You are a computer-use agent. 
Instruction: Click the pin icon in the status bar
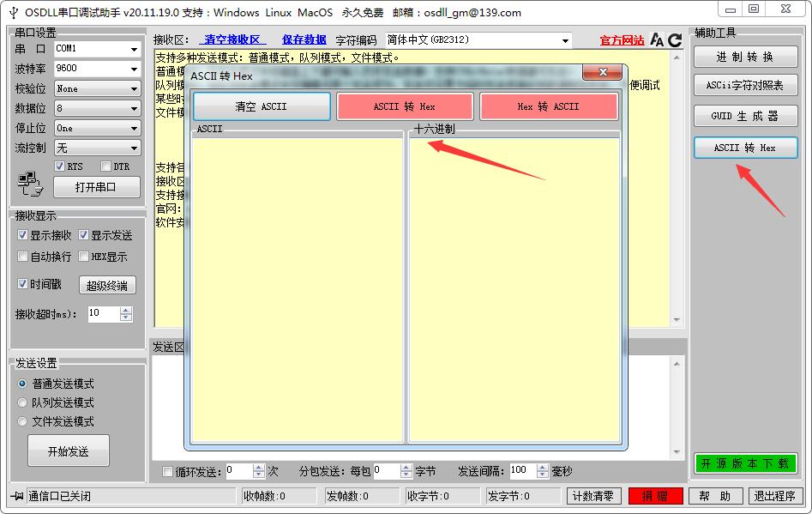pos(17,496)
